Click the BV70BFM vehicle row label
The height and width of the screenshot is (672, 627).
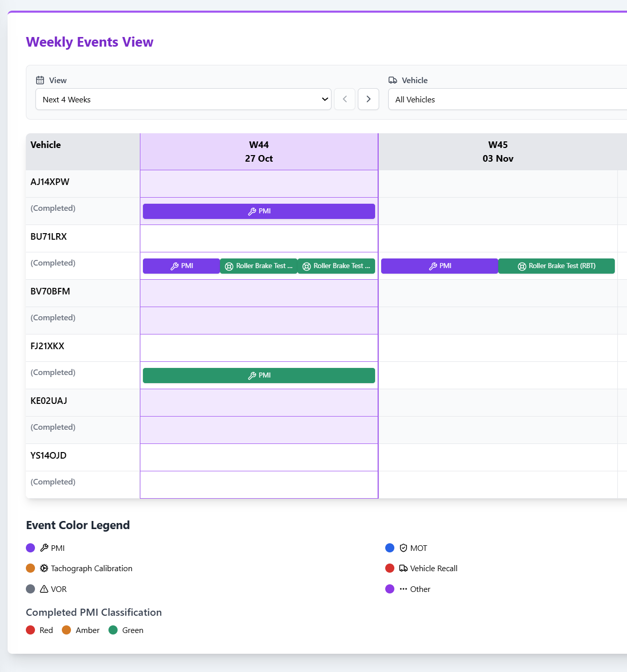point(50,291)
